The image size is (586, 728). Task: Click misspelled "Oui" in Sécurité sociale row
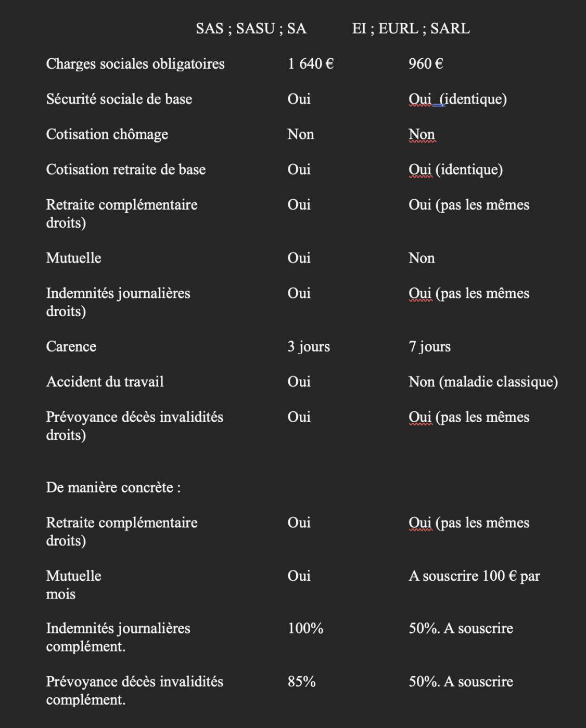[419, 99]
